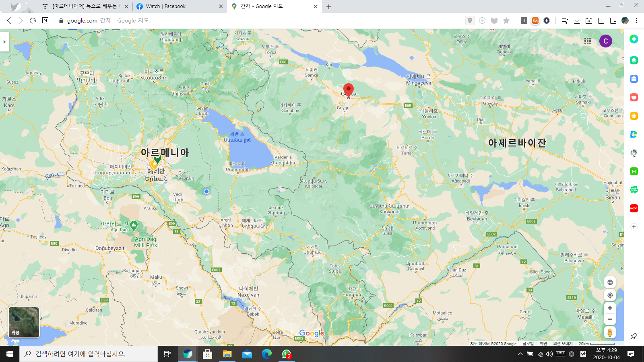Screen dimensions: 644x362
Task: Open Microsoft Edge from the taskbar
Action: (267, 354)
